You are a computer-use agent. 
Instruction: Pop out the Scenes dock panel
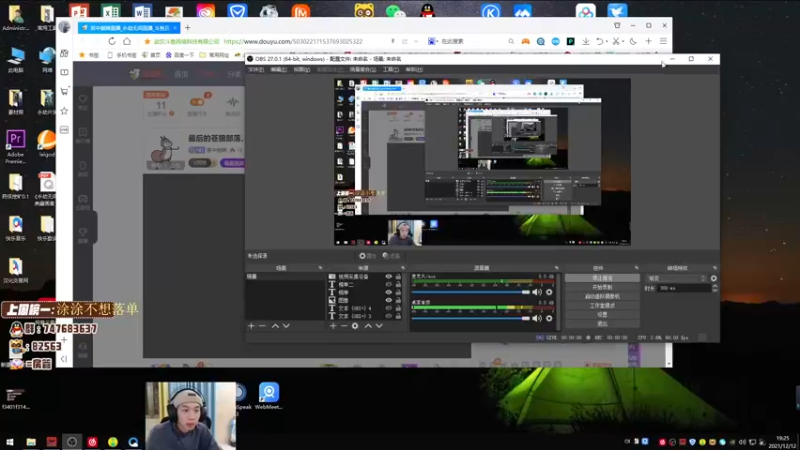point(320,268)
